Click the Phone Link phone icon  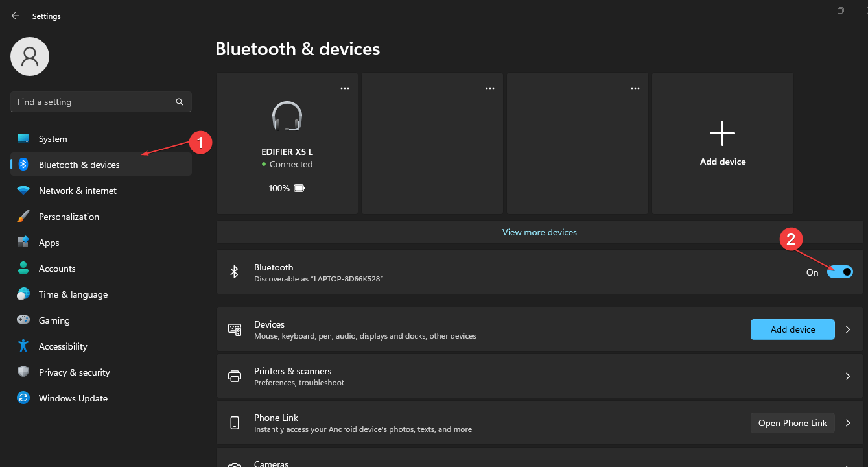[x=235, y=423]
